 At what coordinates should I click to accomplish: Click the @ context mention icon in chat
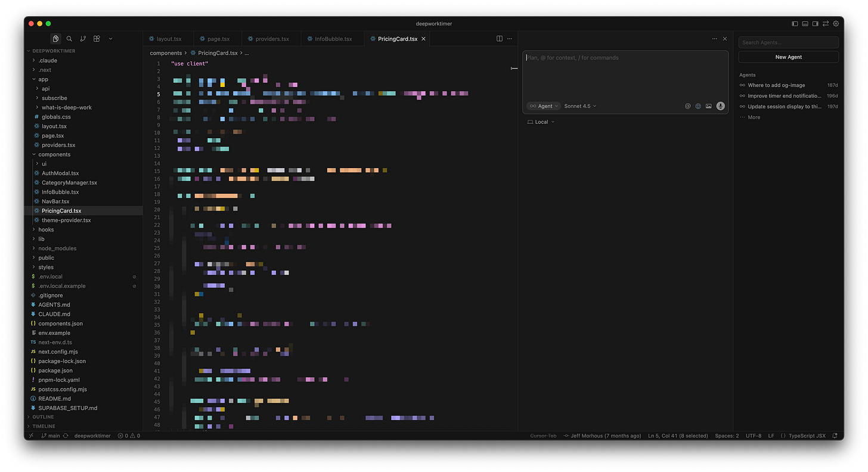pos(687,105)
